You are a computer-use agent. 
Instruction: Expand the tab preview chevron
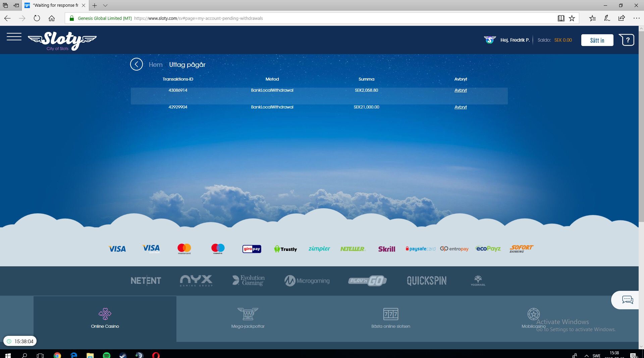point(105,5)
